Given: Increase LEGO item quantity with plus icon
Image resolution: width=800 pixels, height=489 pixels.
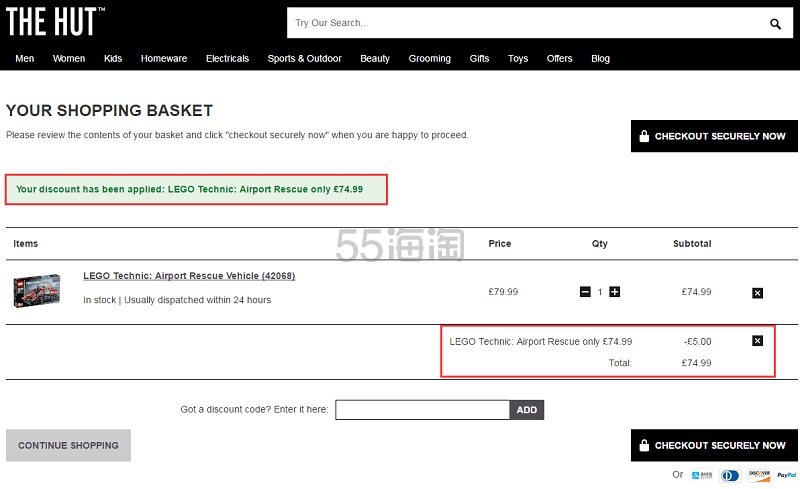Looking at the screenshot, I should pos(615,292).
